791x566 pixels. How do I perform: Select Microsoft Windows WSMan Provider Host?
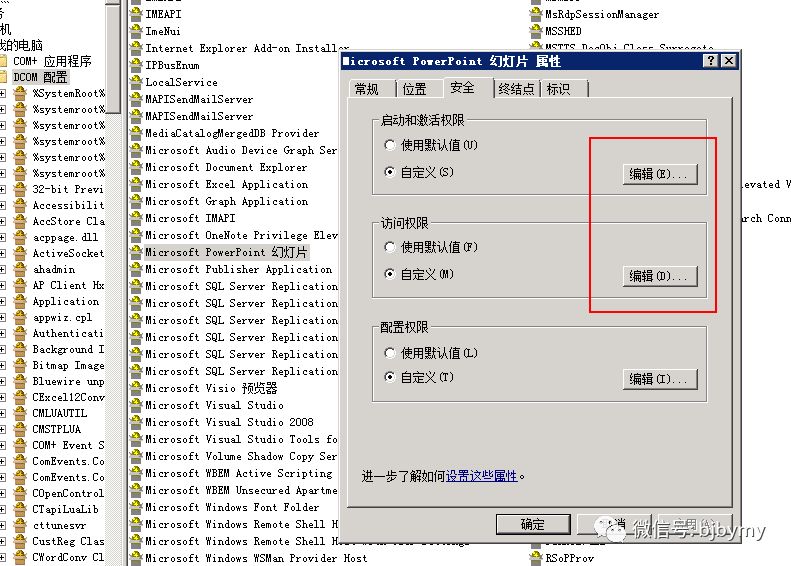(256, 558)
